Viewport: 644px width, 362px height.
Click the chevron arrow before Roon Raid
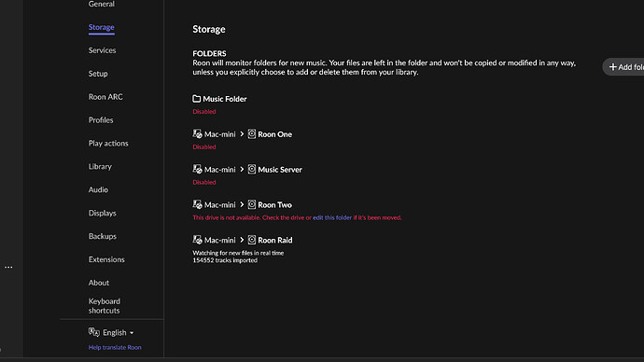point(242,240)
